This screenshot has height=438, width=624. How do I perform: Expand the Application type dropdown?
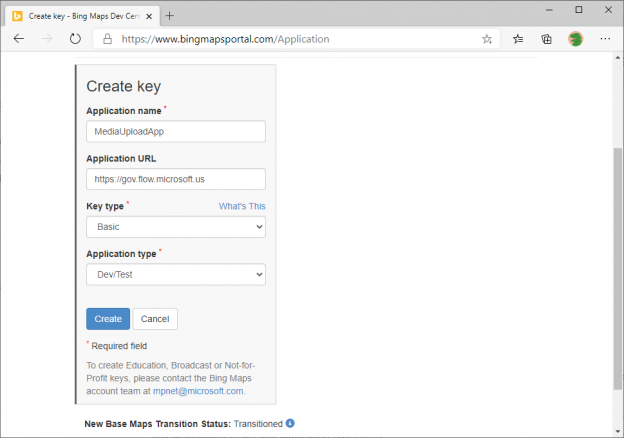click(175, 274)
